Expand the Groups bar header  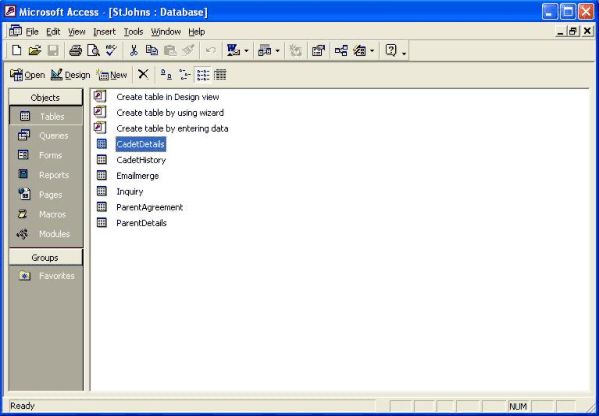45,258
